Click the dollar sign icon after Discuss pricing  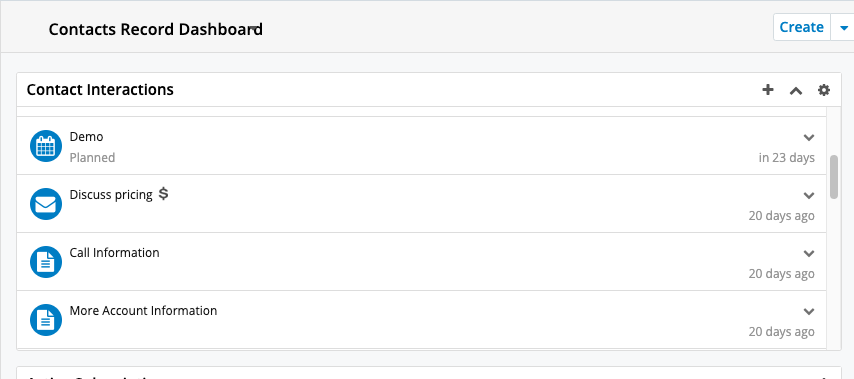tap(163, 193)
